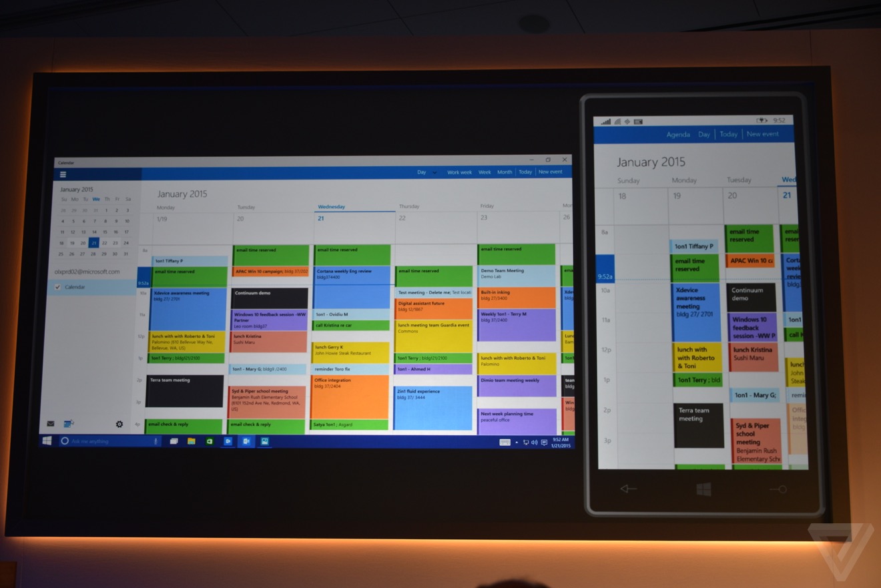
Task: Click the Ask me anything search box
Action: [107, 441]
